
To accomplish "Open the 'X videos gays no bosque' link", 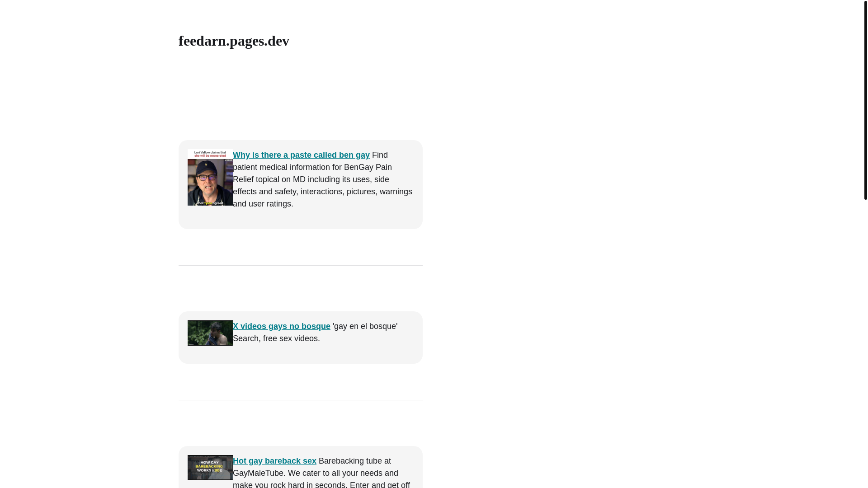I will click(282, 326).
